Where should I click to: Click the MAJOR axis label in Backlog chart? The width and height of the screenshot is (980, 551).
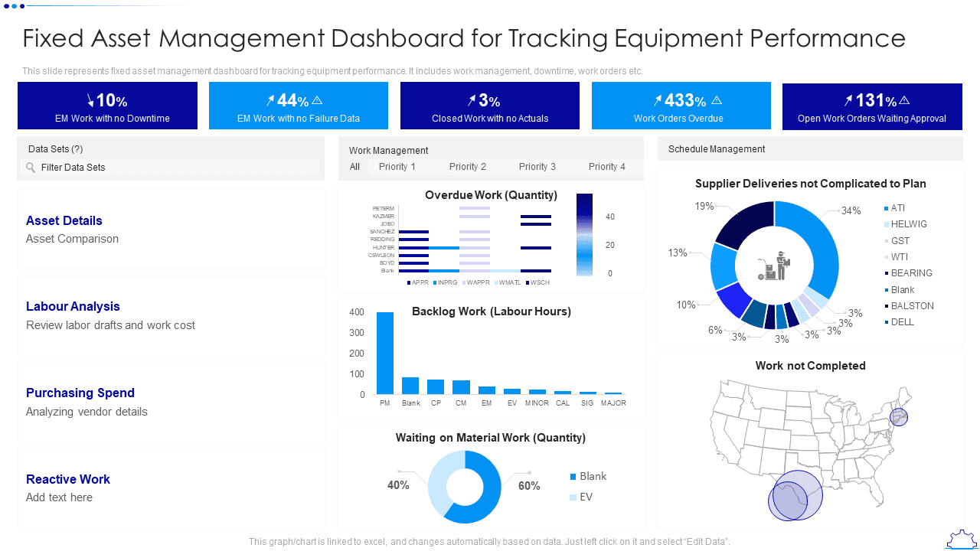pyautogui.click(x=613, y=403)
